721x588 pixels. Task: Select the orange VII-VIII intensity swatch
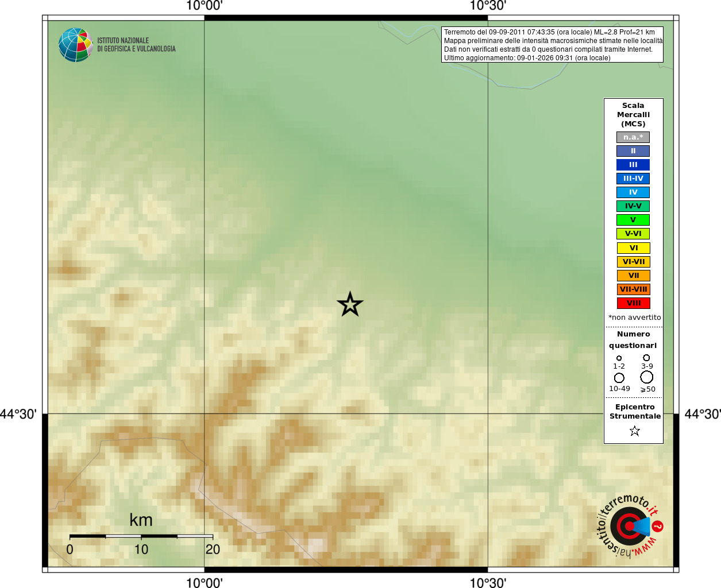pyautogui.click(x=633, y=289)
